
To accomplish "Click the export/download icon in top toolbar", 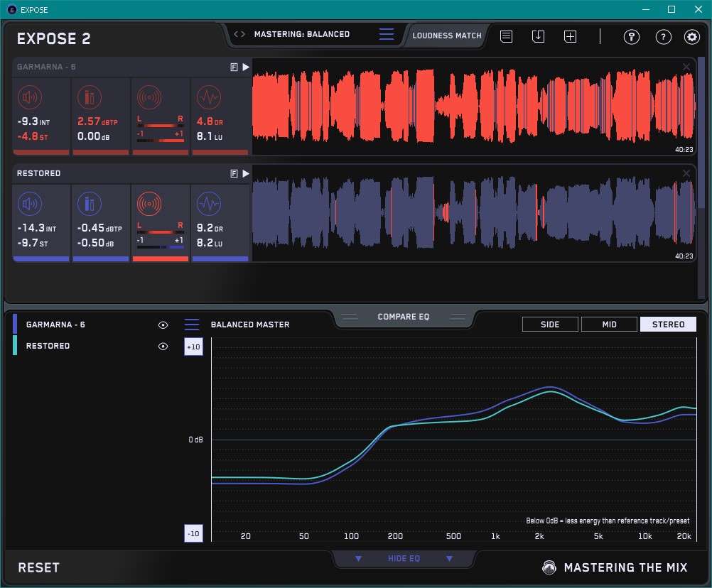I will pyautogui.click(x=539, y=36).
